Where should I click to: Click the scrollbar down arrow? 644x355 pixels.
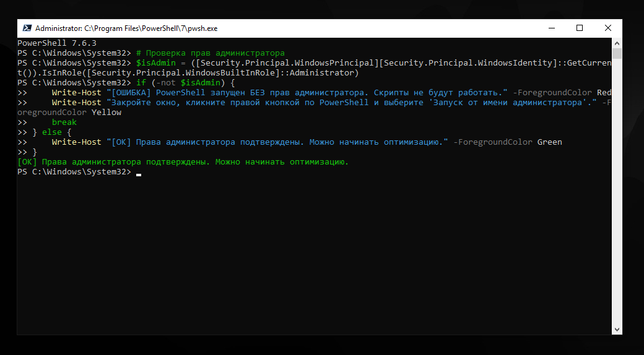click(617, 330)
